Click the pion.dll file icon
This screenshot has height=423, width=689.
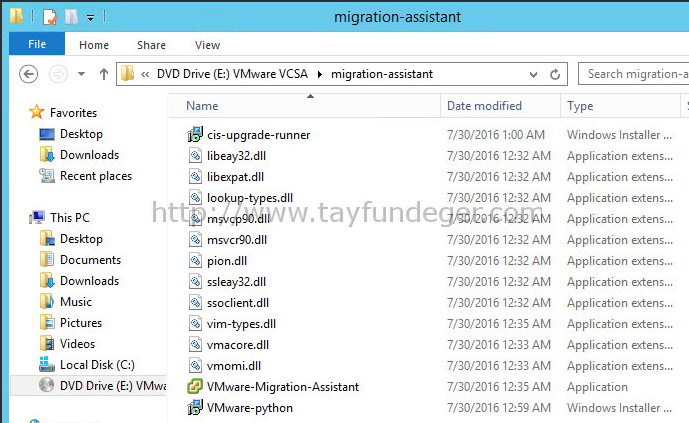pos(195,261)
